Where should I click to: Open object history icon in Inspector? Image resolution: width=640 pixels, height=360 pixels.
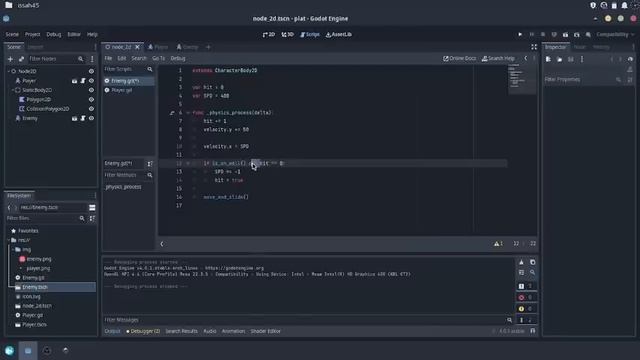click(630, 59)
